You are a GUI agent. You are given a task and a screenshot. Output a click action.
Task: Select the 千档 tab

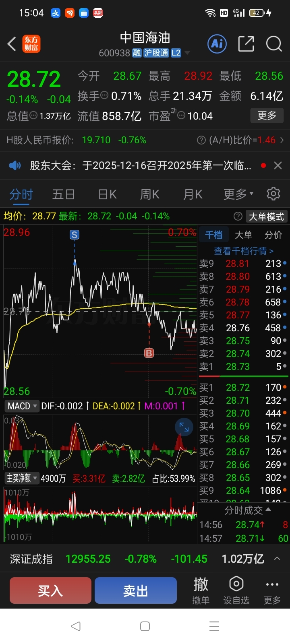tap(213, 235)
